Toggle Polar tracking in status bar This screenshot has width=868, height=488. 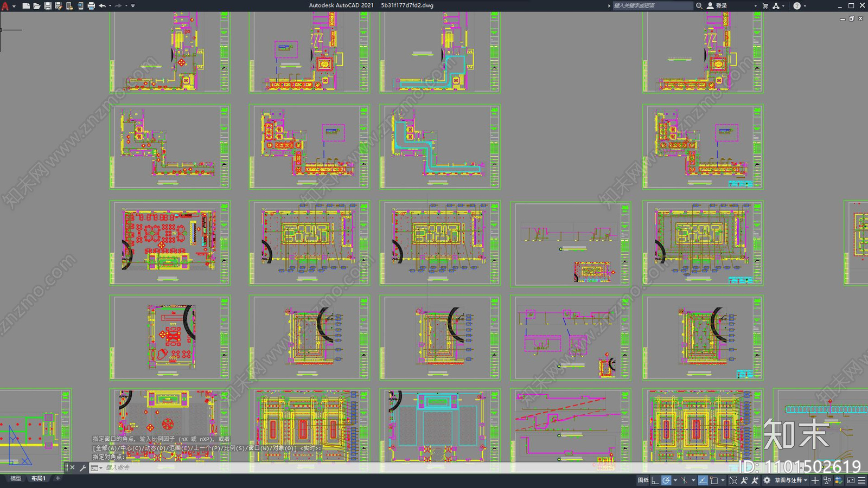tap(666, 480)
